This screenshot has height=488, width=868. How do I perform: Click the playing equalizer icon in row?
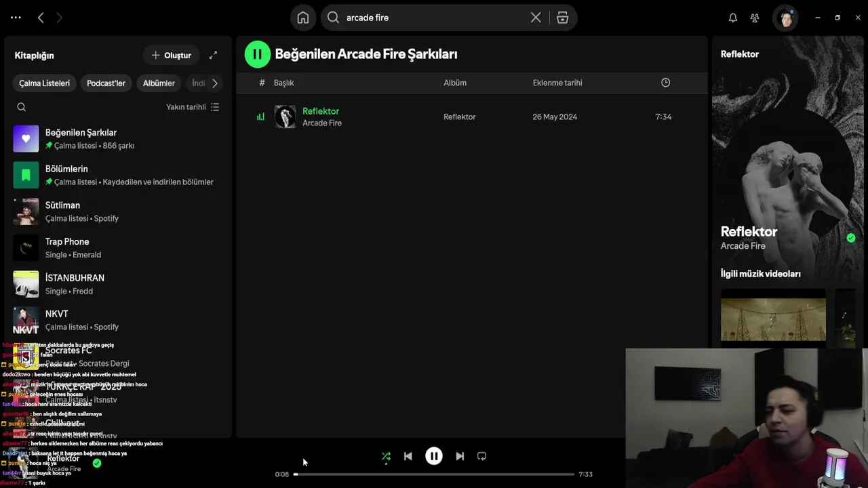[x=260, y=117]
